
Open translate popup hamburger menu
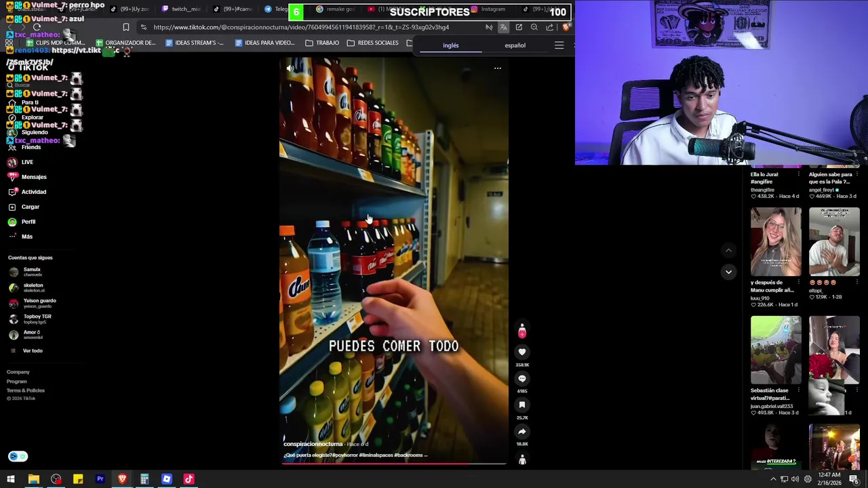point(559,45)
